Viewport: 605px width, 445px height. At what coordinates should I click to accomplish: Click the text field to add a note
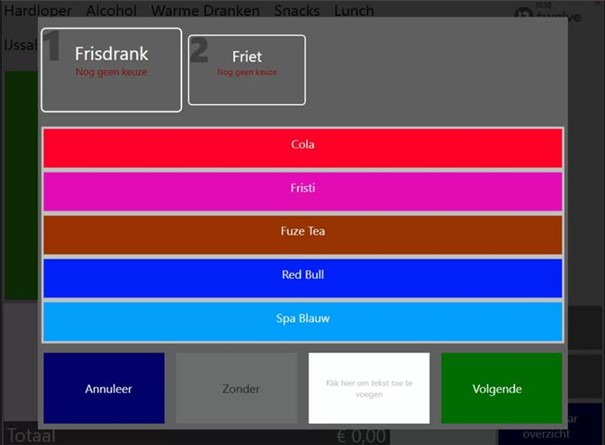369,388
